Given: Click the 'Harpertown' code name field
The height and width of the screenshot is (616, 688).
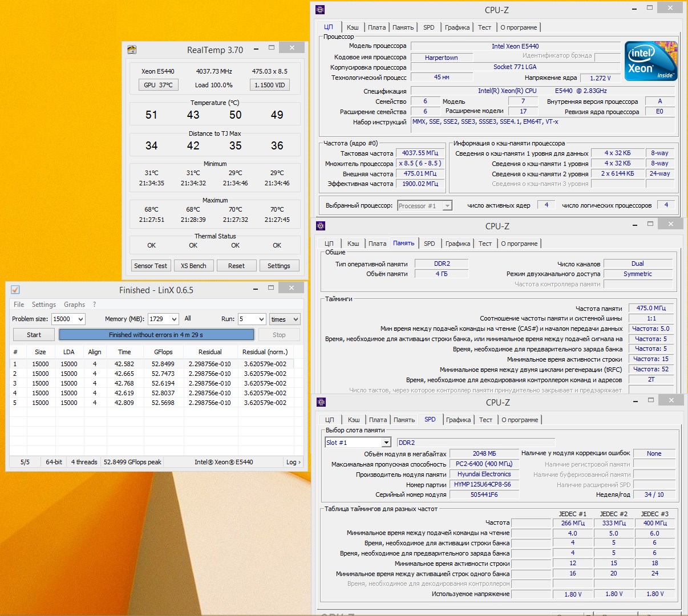Looking at the screenshot, I should [x=442, y=58].
